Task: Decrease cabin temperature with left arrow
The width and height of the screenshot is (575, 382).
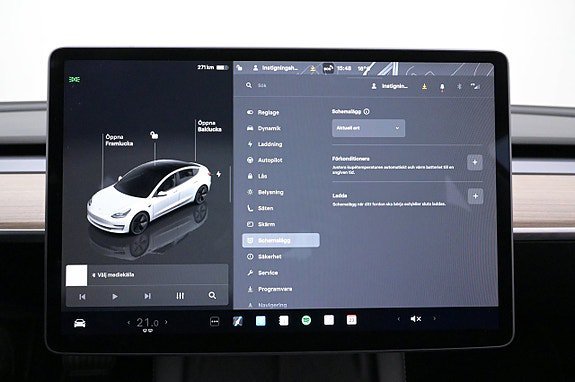Action: click(129, 323)
